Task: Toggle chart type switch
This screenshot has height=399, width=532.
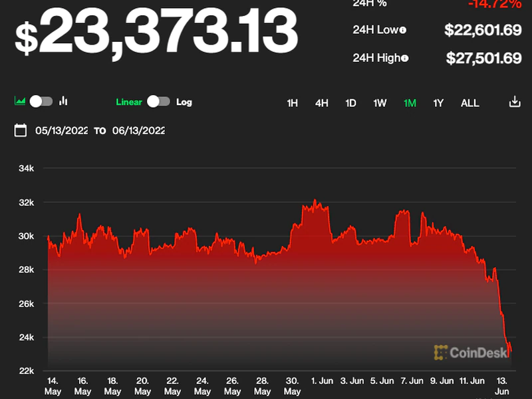Action: click(41, 101)
